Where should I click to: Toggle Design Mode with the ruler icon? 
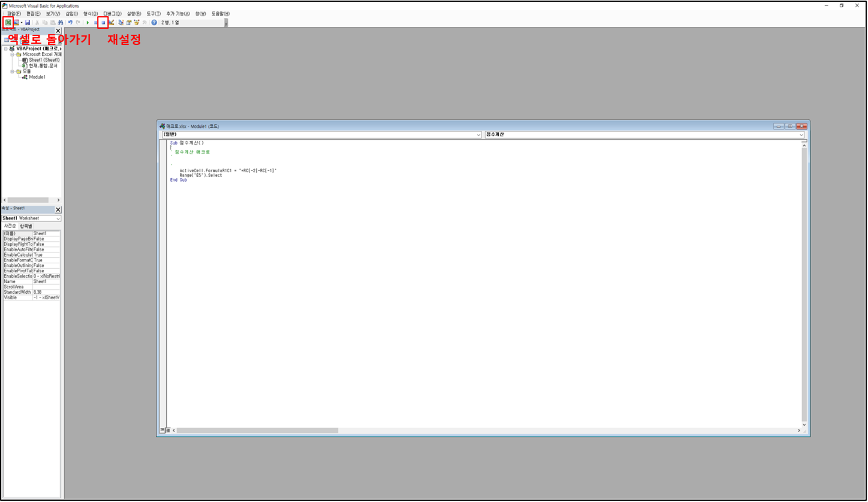tap(112, 22)
